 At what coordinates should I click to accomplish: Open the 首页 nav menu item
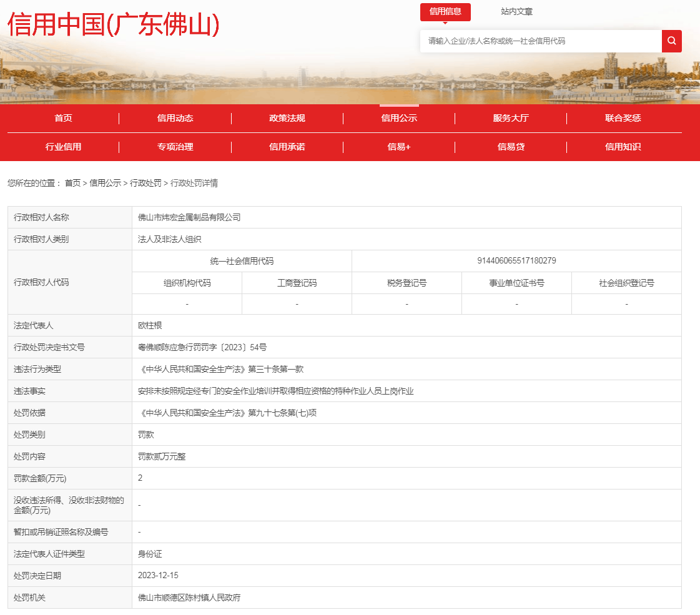pos(63,118)
